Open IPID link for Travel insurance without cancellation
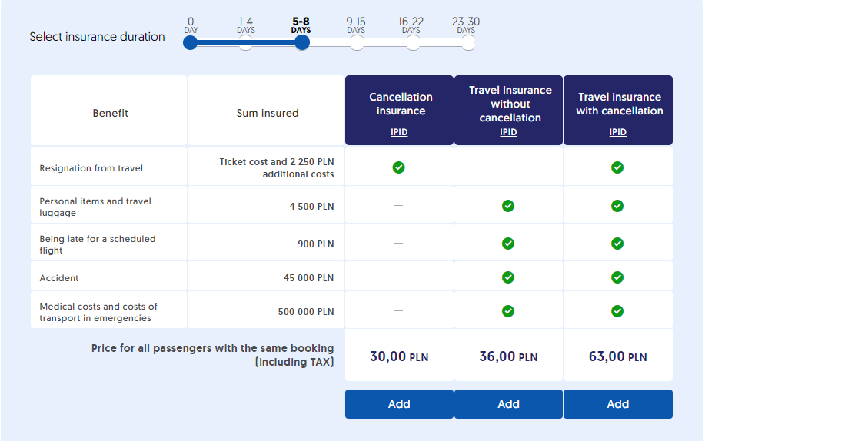Image resolution: width=868 pixels, height=441 pixels. coord(508,132)
